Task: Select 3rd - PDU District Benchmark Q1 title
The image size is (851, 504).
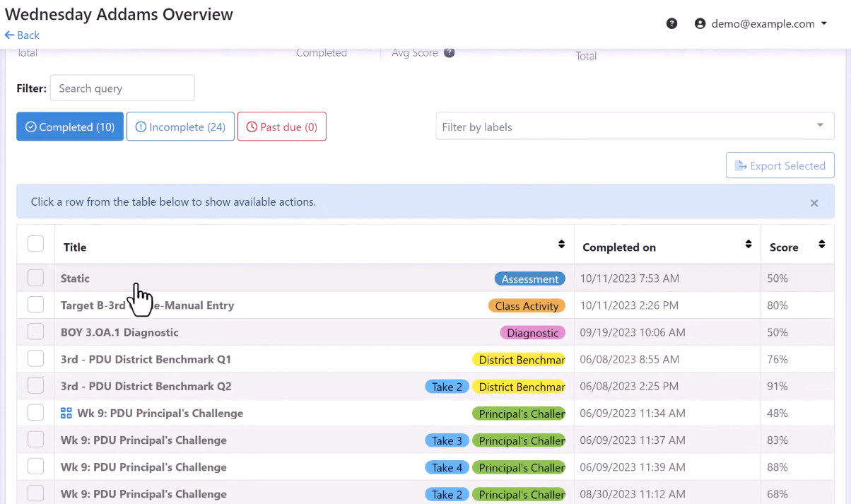Action: point(146,358)
